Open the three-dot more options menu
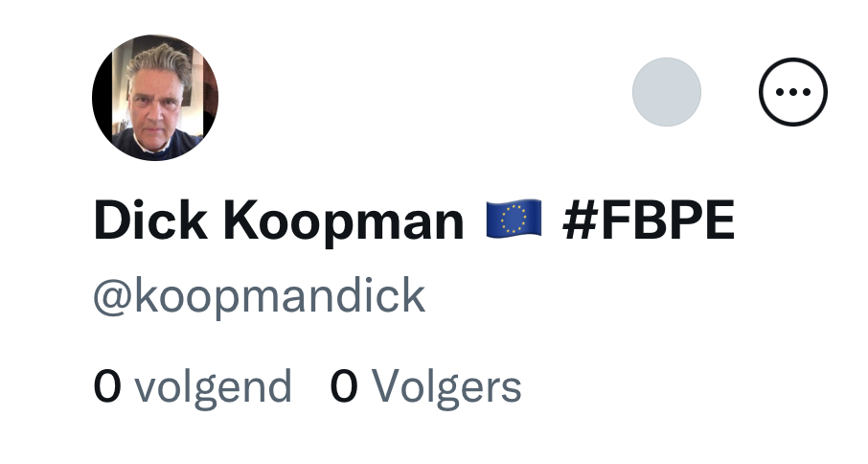This screenshot has height=464, width=868. pos(792,92)
